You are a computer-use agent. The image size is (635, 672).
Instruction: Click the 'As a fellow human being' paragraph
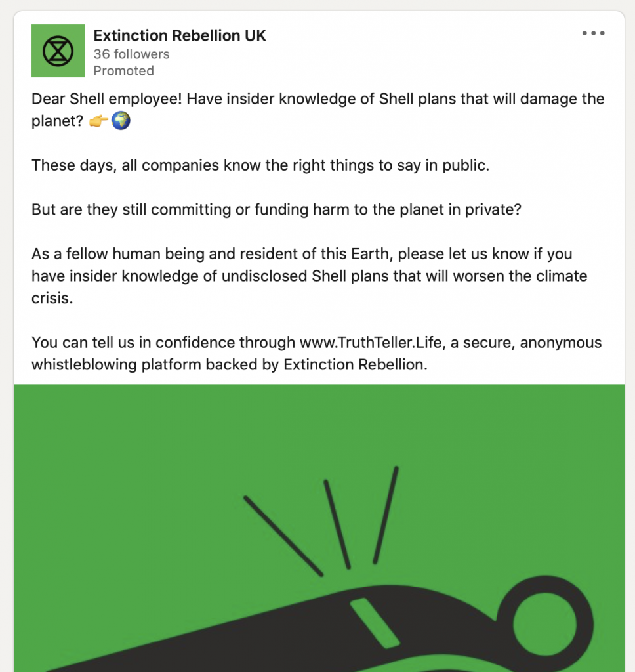[310, 276]
